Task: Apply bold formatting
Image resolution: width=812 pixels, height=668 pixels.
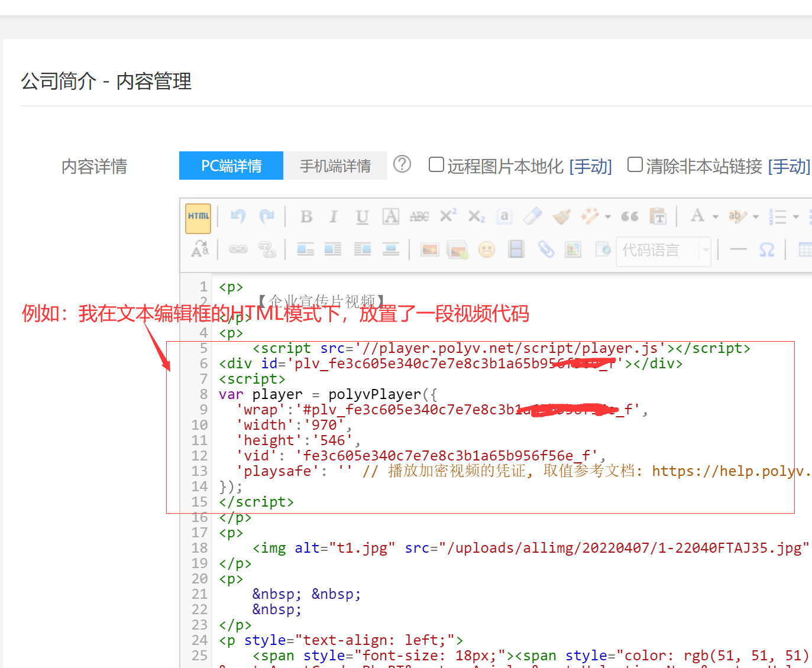Action: point(306,216)
